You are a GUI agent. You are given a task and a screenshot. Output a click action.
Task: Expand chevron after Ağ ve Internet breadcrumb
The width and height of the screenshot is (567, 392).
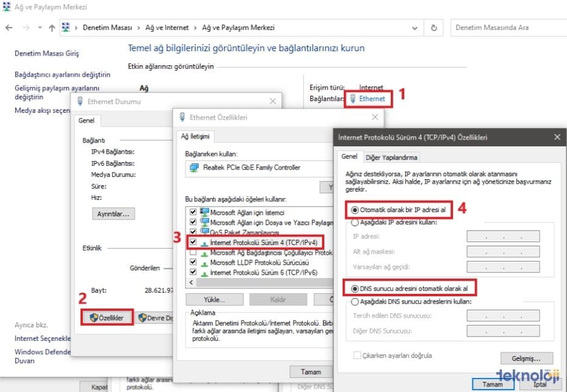pos(195,28)
